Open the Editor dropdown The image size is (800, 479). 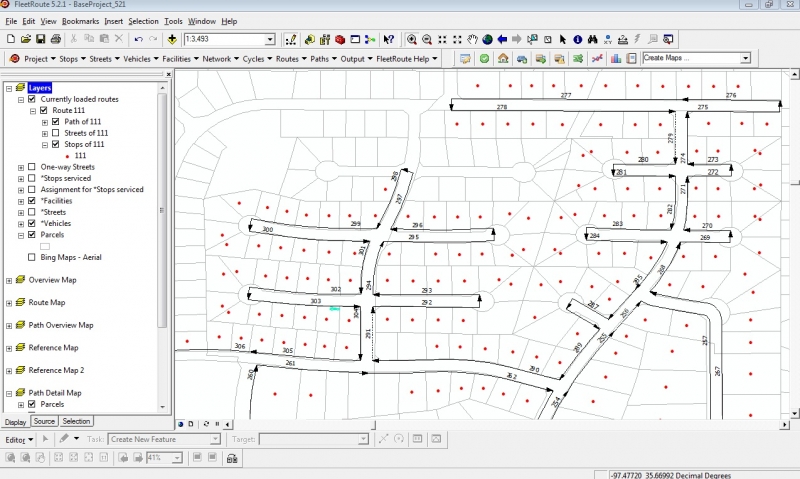[x=19, y=439]
